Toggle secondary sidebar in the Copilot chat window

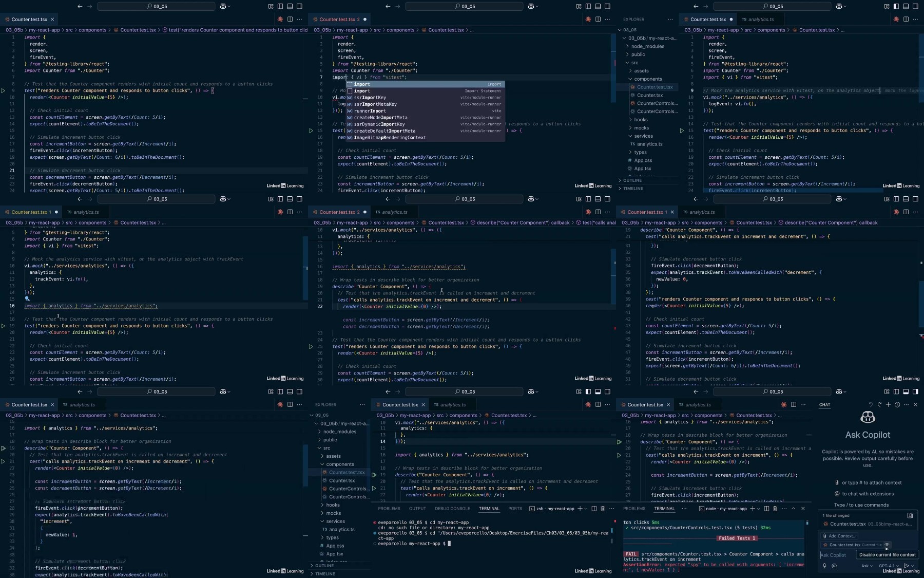pyautogui.click(x=916, y=391)
